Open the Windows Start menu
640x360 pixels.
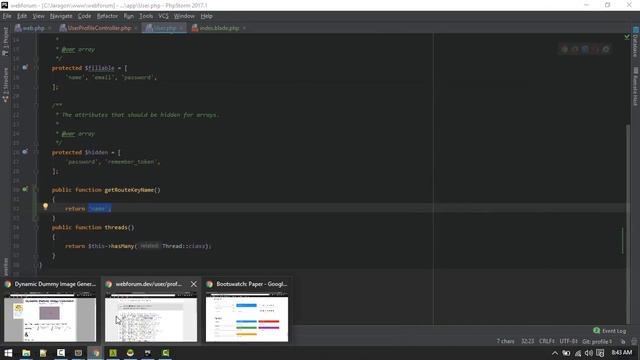point(8,353)
